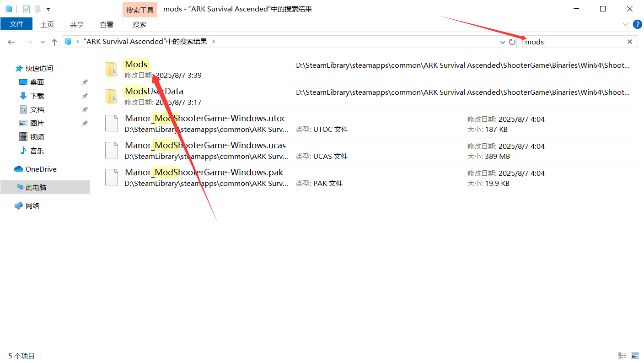The width and height of the screenshot is (644, 363).
Task: Expand the ribbon with the chevron
Action: pyautogui.click(x=626, y=24)
